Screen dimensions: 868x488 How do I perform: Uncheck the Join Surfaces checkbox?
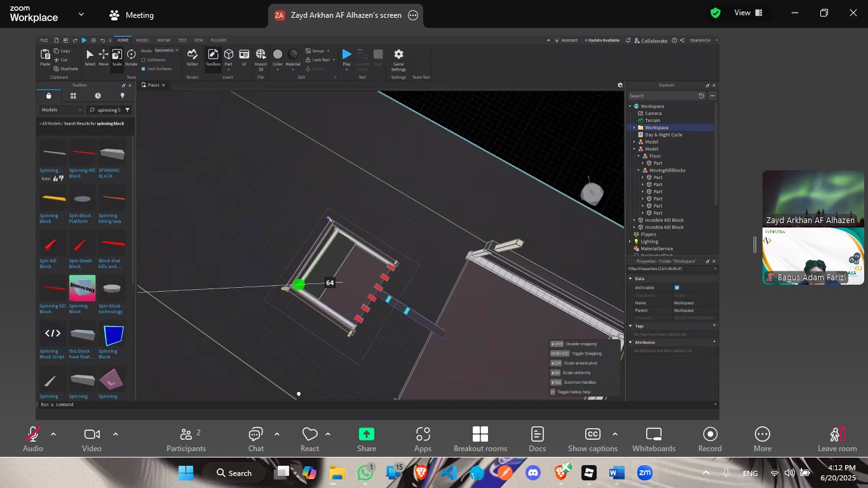click(x=144, y=69)
